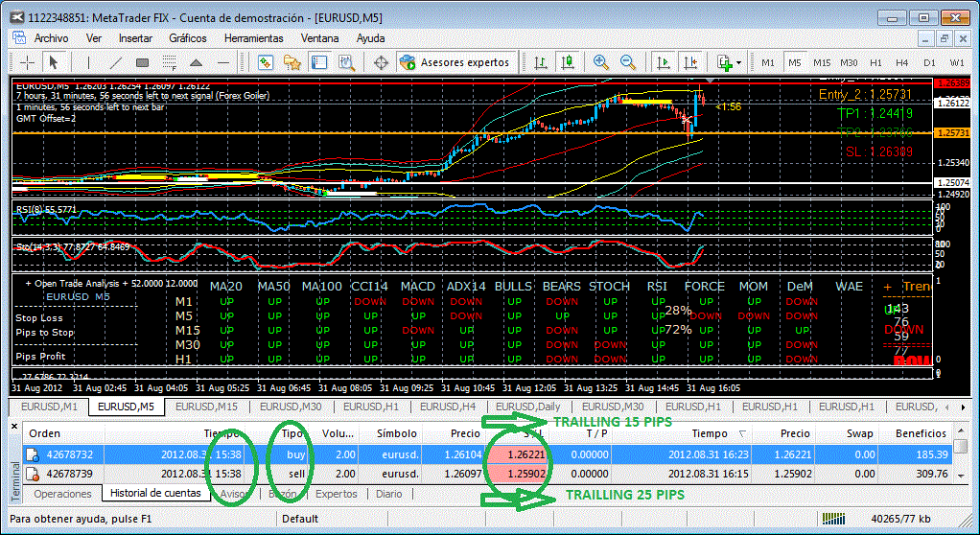Screen dimensions: 980x535
Task: Open the Herramientas menu
Action: click(x=254, y=38)
